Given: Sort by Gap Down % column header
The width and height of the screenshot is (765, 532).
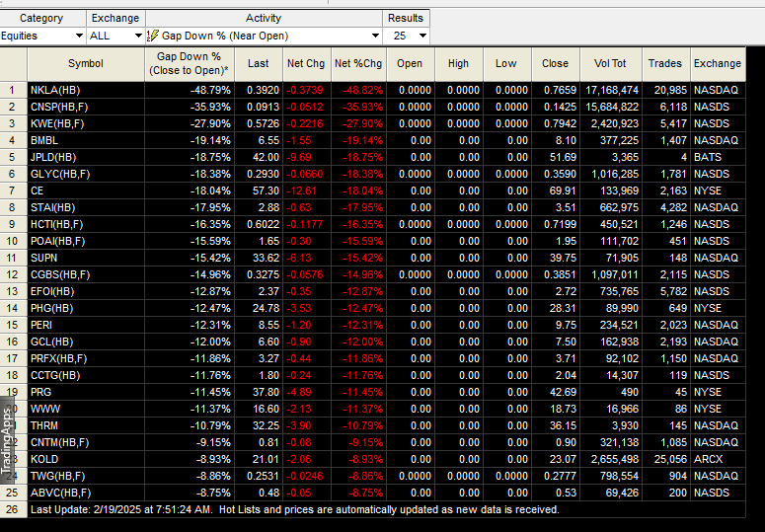Looking at the screenshot, I should 190,64.
